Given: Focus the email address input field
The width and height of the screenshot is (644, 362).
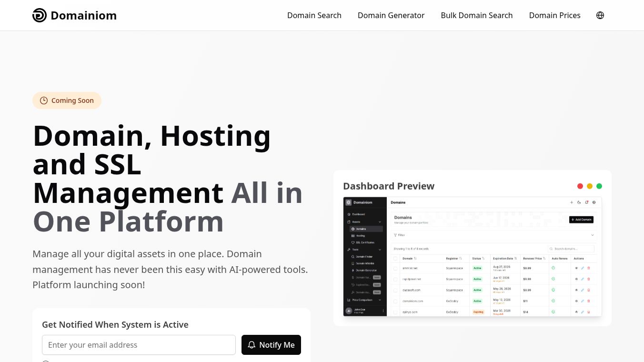Looking at the screenshot, I should 139,345.
